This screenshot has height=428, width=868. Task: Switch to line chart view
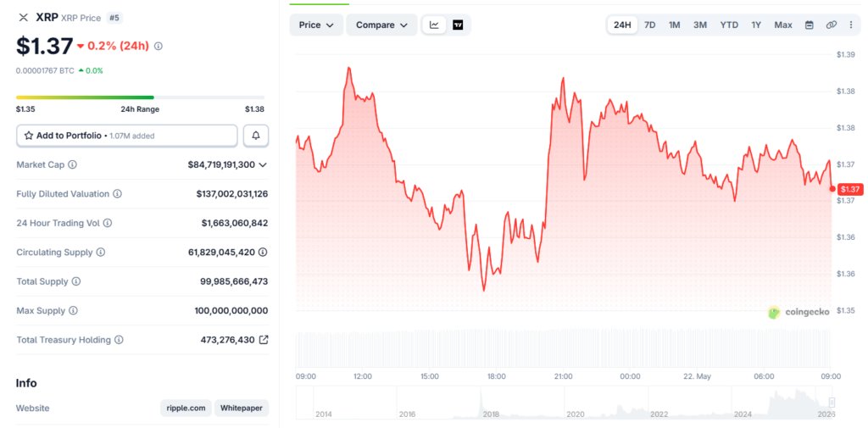pyautogui.click(x=435, y=25)
